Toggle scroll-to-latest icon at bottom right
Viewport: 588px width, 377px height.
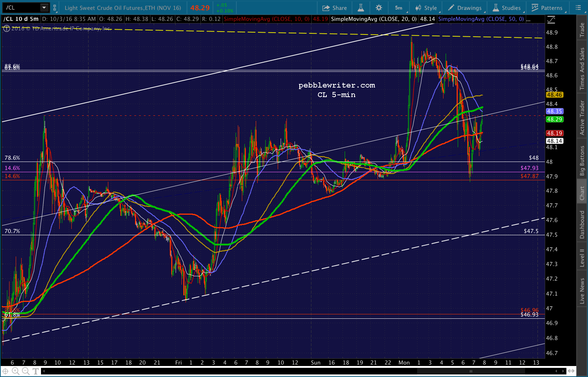coord(572,371)
